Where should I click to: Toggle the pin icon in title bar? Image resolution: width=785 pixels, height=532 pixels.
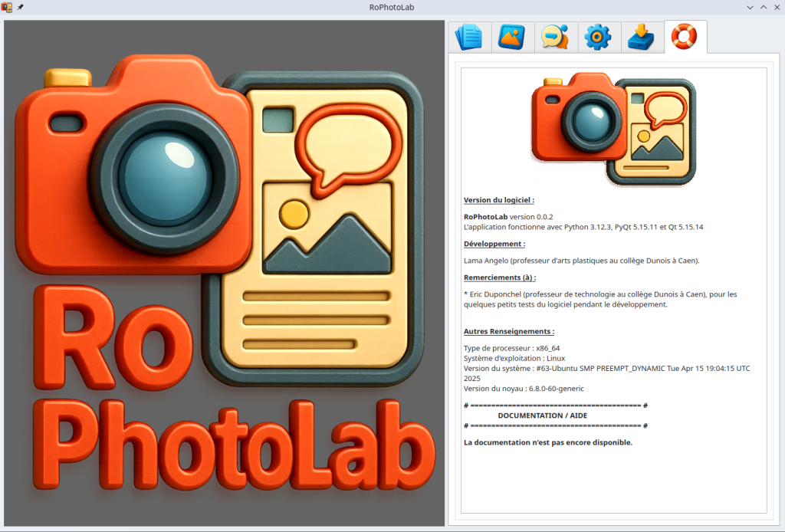point(20,7)
